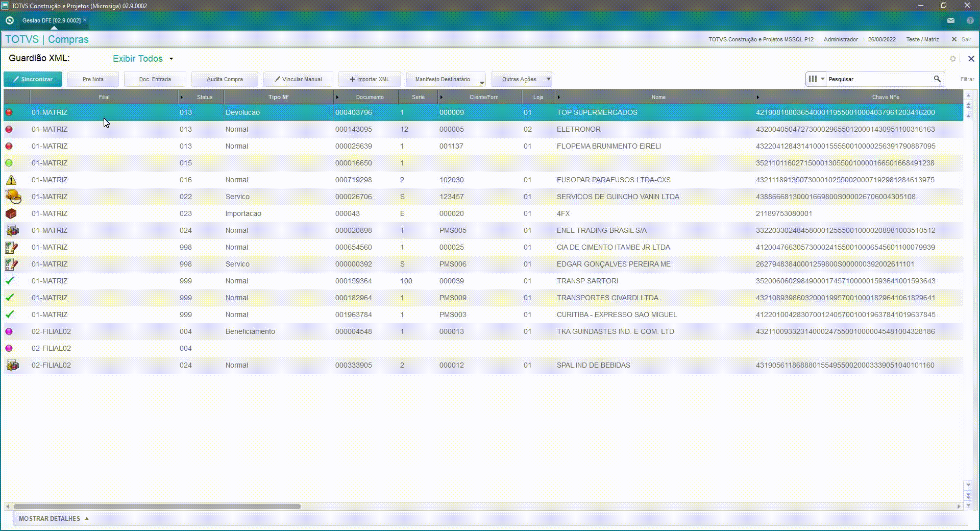This screenshot has height=531, width=980.
Task: Click status icon for ENEL TRADING BRASIL row
Action: pos(12,230)
